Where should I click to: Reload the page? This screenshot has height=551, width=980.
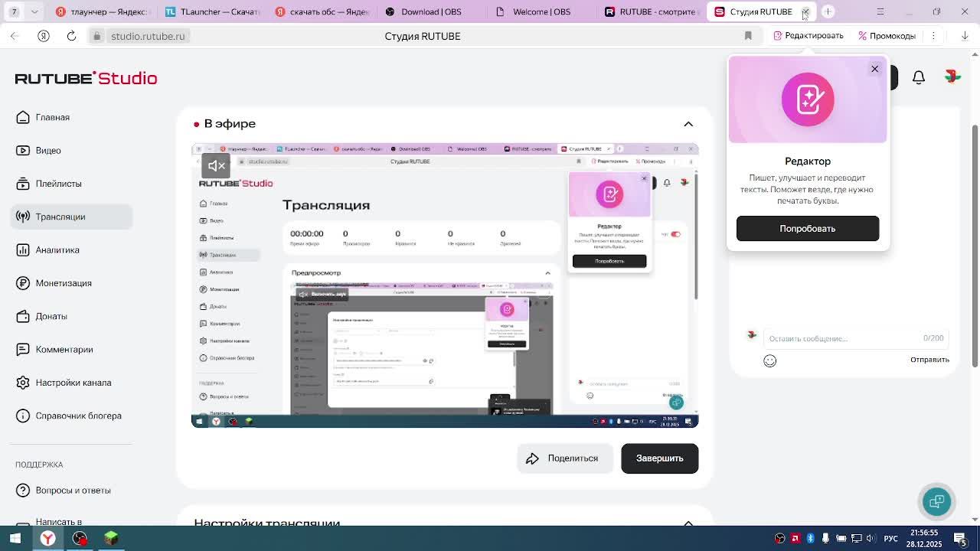click(x=71, y=36)
